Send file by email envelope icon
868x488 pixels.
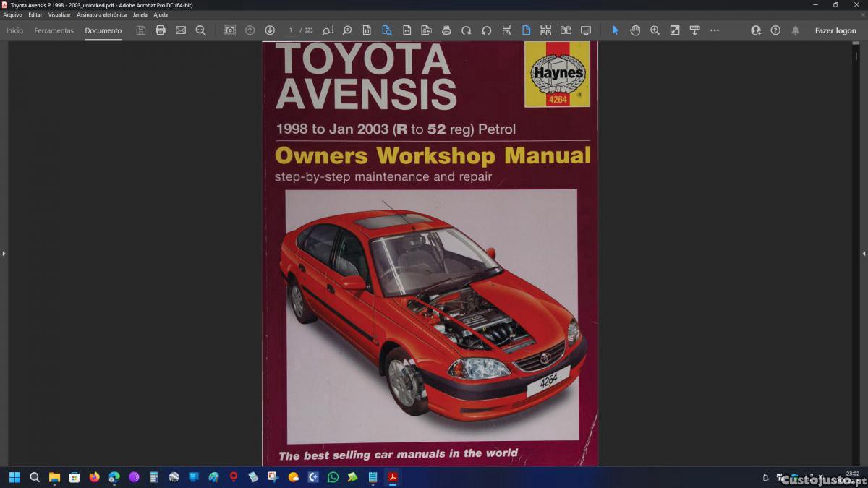coord(181,30)
